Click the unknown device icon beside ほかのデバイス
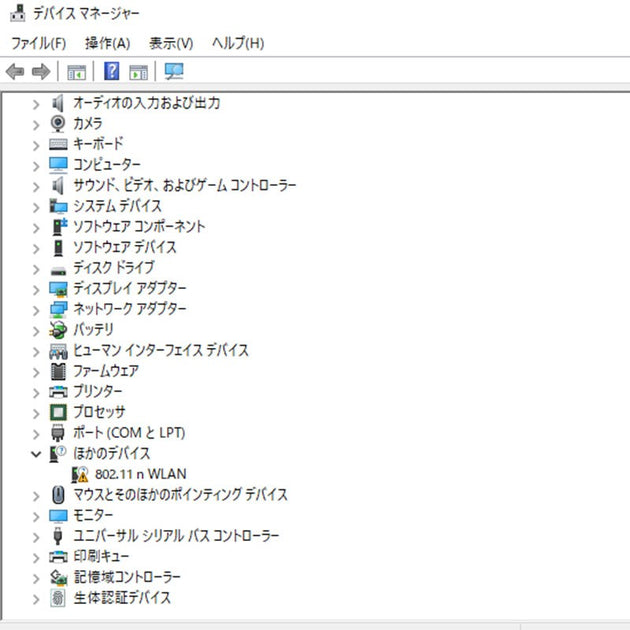The image size is (630, 630). click(58, 454)
